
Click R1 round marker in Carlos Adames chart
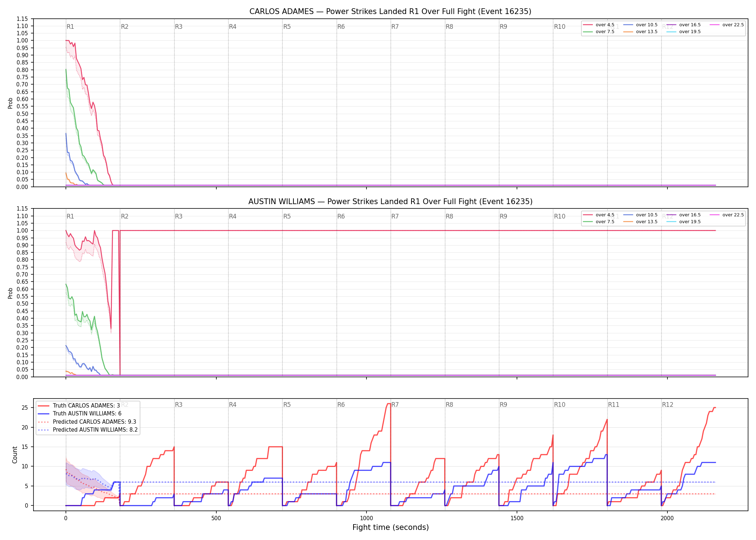70,27
